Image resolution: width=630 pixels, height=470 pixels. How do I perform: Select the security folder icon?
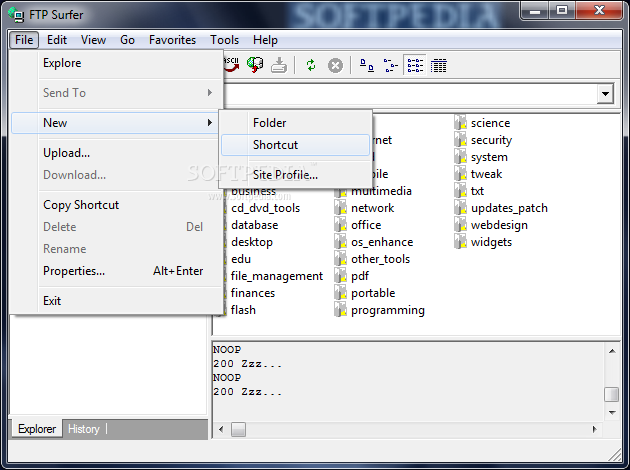coord(460,139)
